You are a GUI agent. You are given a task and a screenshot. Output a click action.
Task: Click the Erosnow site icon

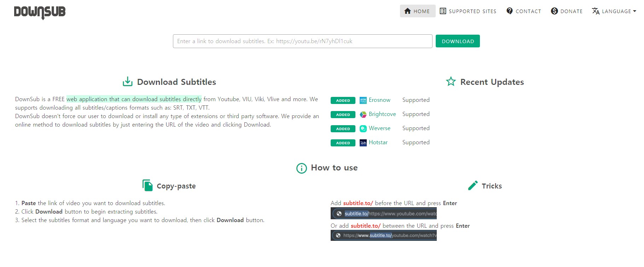363,100
